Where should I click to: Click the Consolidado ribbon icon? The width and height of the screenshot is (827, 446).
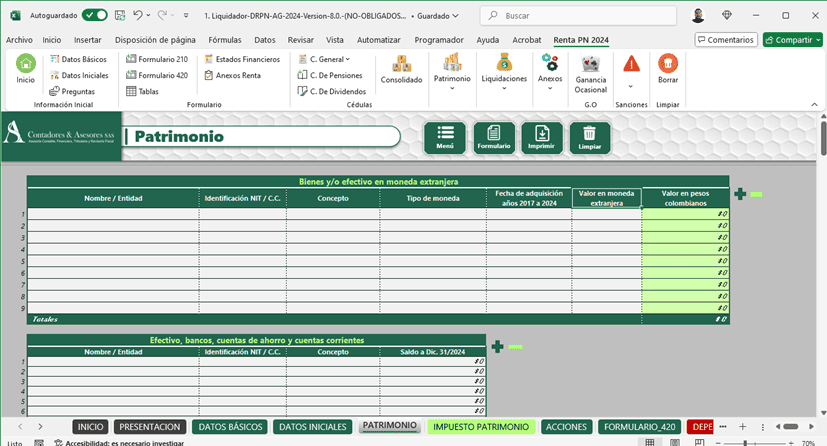pyautogui.click(x=401, y=69)
